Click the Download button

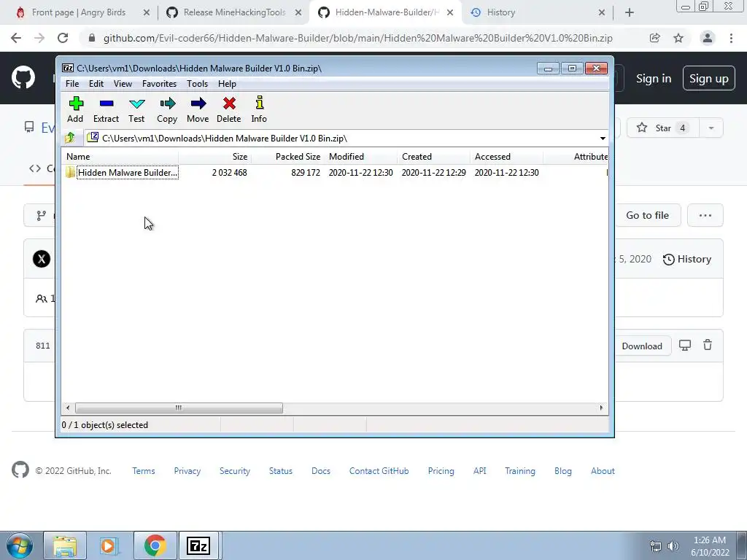tap(642, 346)
